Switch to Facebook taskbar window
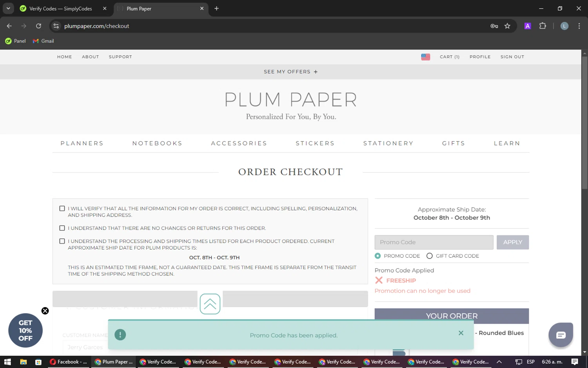The width and height of the screenshot is (588, 368). click(x=69, y=362)
